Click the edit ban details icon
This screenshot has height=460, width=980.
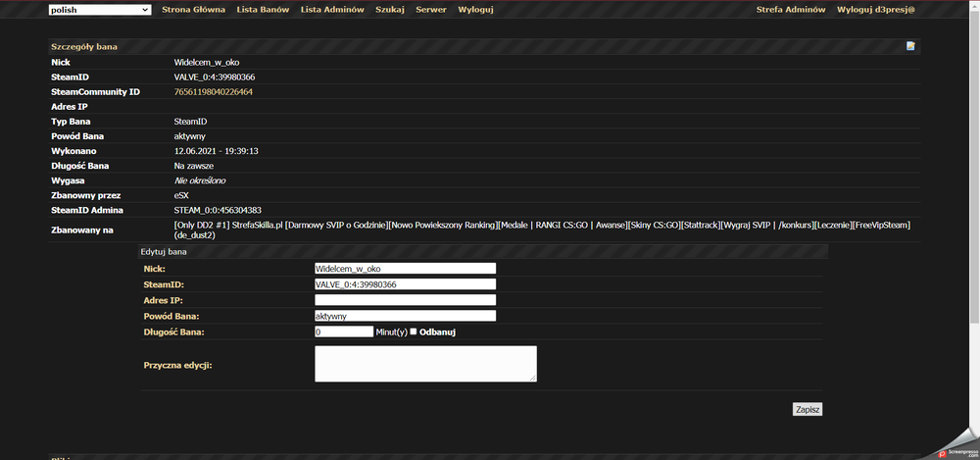[910, 46]
